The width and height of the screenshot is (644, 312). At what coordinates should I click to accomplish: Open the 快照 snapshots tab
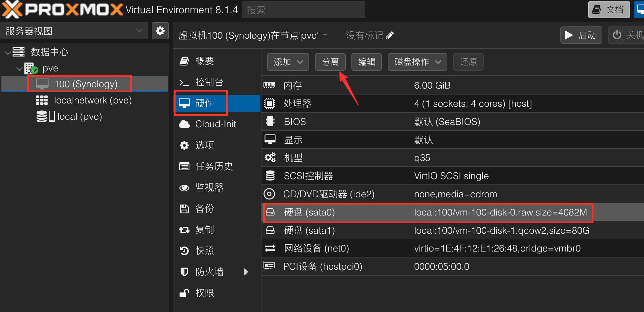(x=217, y=251)
